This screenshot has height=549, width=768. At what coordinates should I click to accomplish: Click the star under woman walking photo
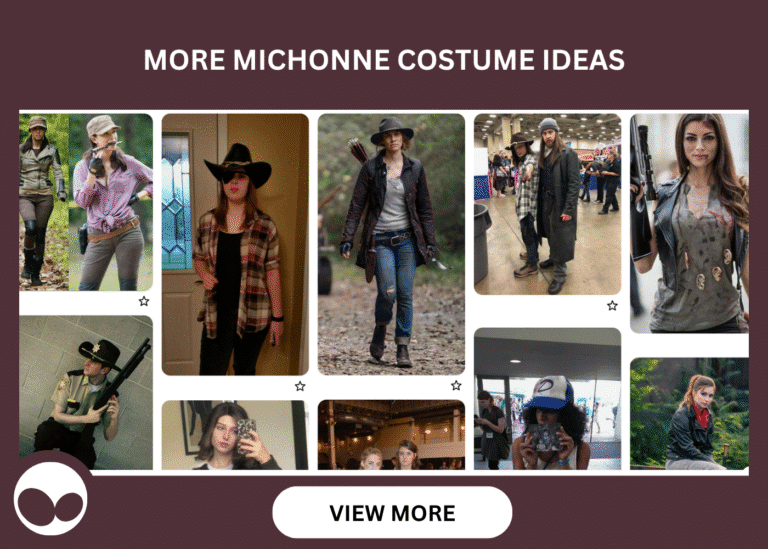(456, 385)
